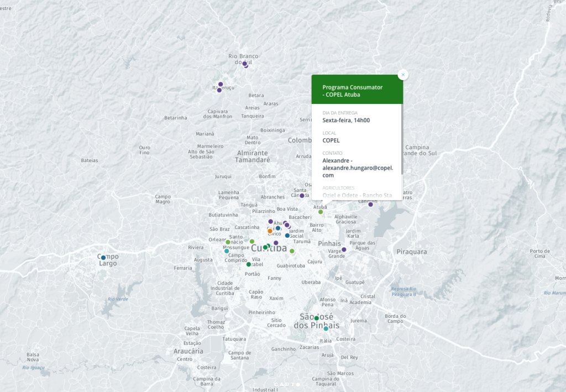
Task: Select the light green marker above Cajuru
Action: coord(292,251)
